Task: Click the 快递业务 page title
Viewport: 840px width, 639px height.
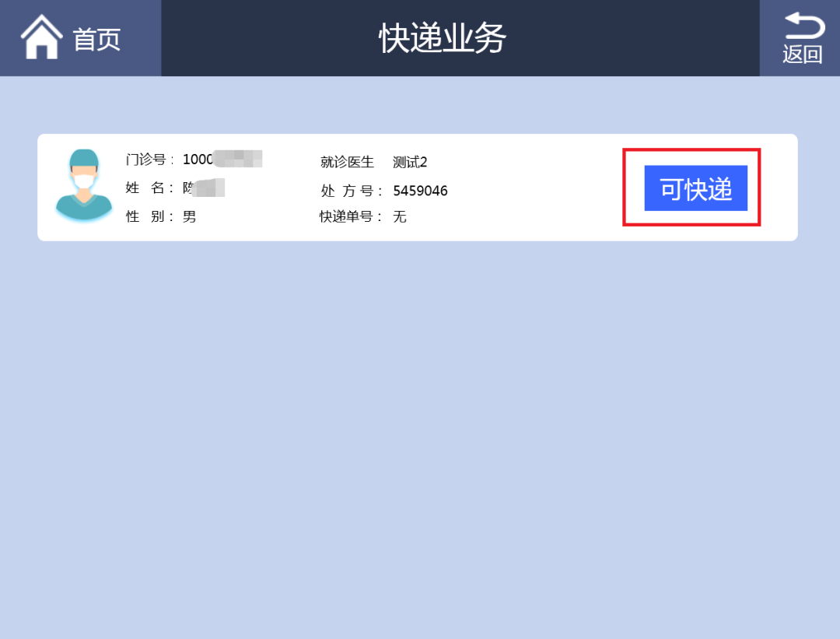Action: pyautogui.click(x=443, y=38)
